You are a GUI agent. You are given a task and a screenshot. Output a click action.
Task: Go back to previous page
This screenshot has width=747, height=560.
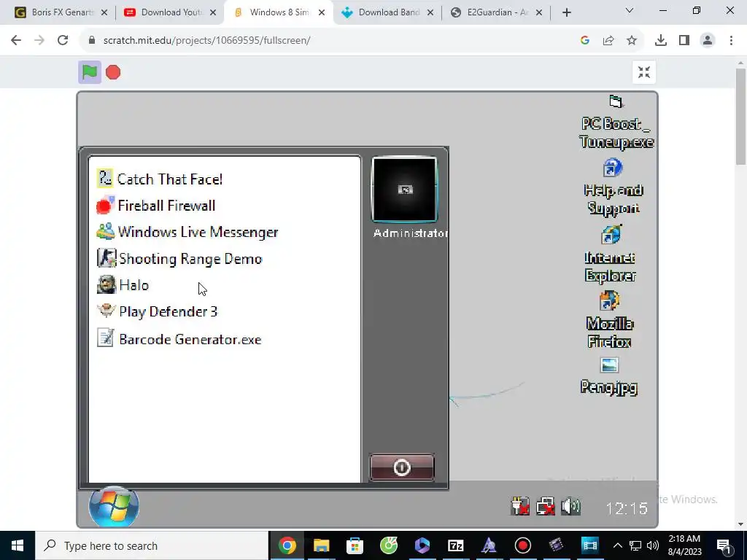point(16,41)
